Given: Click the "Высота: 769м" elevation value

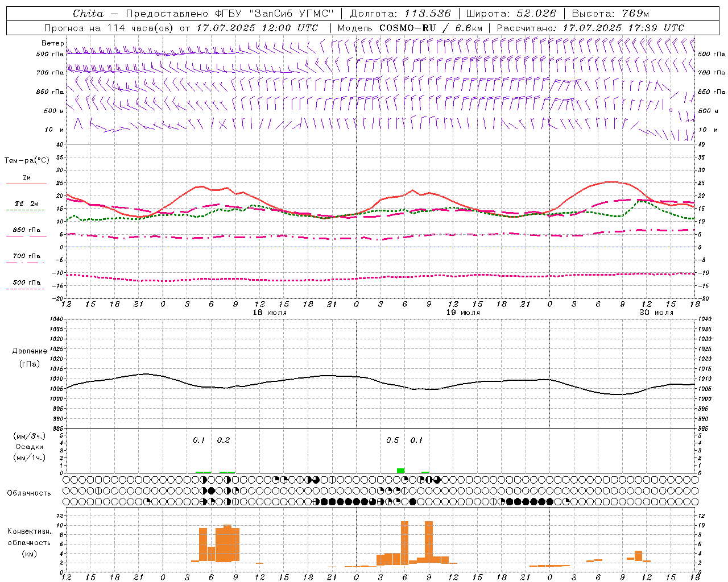Looking at the screenshot, I should pyautogui.click(x=610, y=14).
